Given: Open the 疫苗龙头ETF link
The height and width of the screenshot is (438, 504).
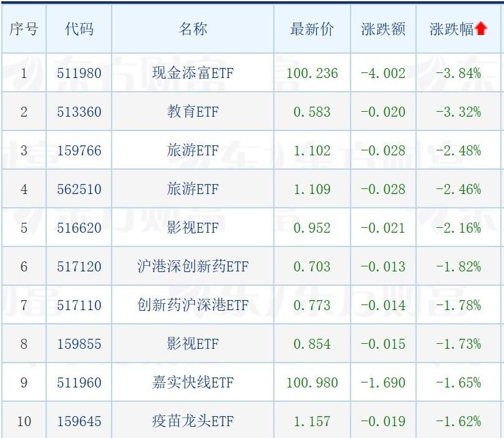Looking at the screenshot, I should [x=193, y=421].
